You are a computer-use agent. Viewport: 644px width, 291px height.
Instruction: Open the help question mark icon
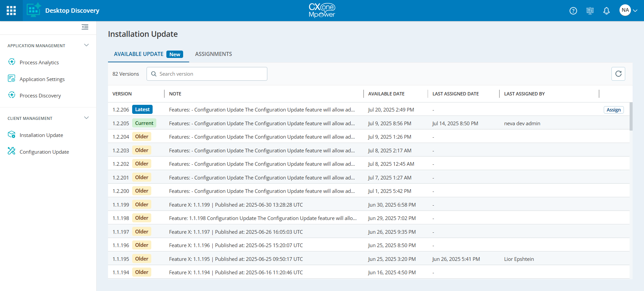(573, 11)
